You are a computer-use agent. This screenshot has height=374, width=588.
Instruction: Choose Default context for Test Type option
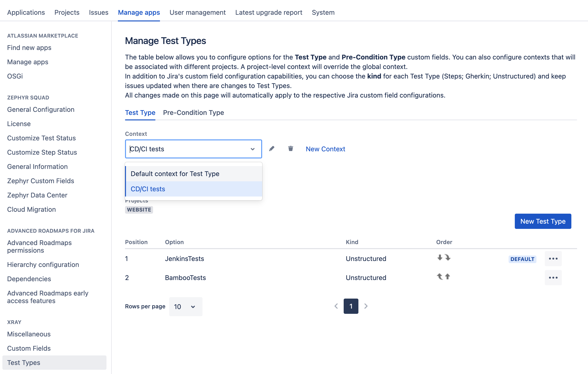194,174
